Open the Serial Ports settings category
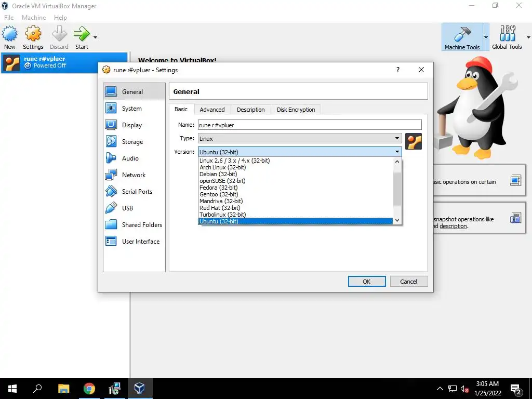The width and height of the screenshot is (532, 399). click(x=134, y=192)
